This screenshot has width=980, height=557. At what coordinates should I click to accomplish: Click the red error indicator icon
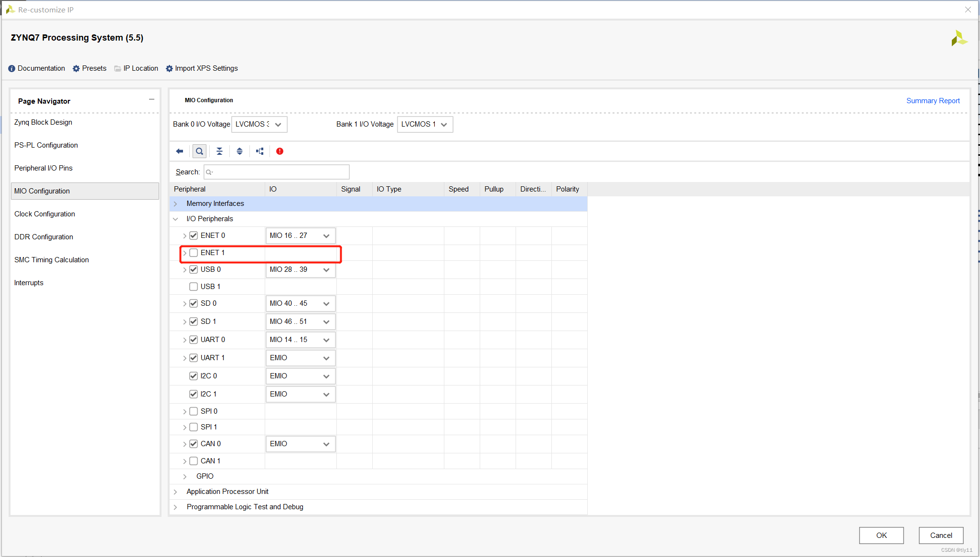(280, 151)
